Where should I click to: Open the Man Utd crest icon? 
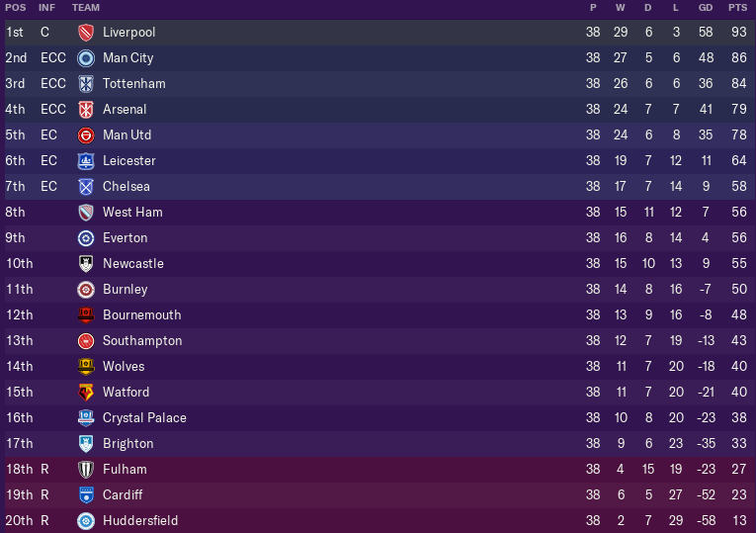86,135
